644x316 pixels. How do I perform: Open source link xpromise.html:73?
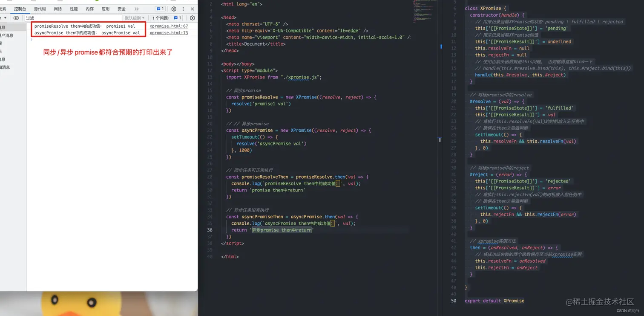coord(169,32)
